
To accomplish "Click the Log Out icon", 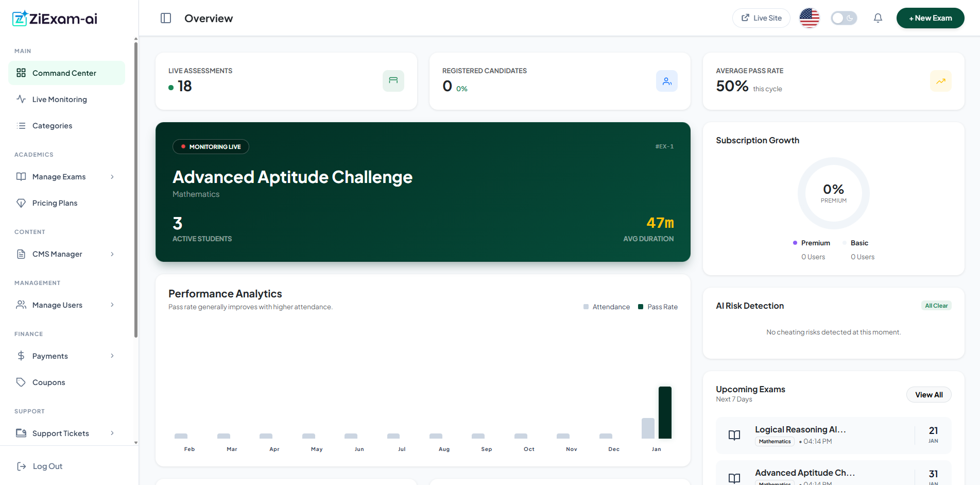I will coord(21,466).
